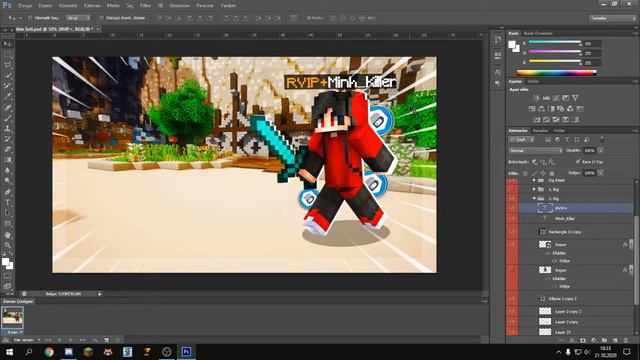Select the Crop tool
The width and height of the screenshot is (640, 360).
(x=7, y=86)
